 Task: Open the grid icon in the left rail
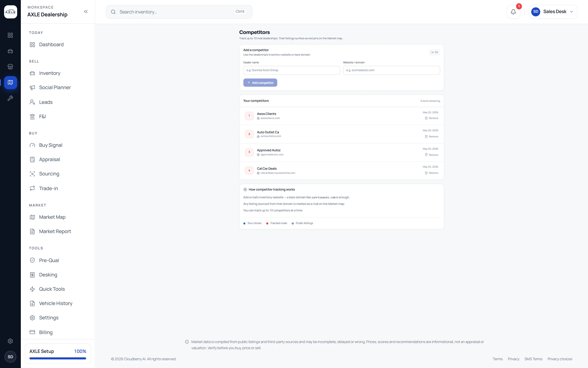click(10, 35)
